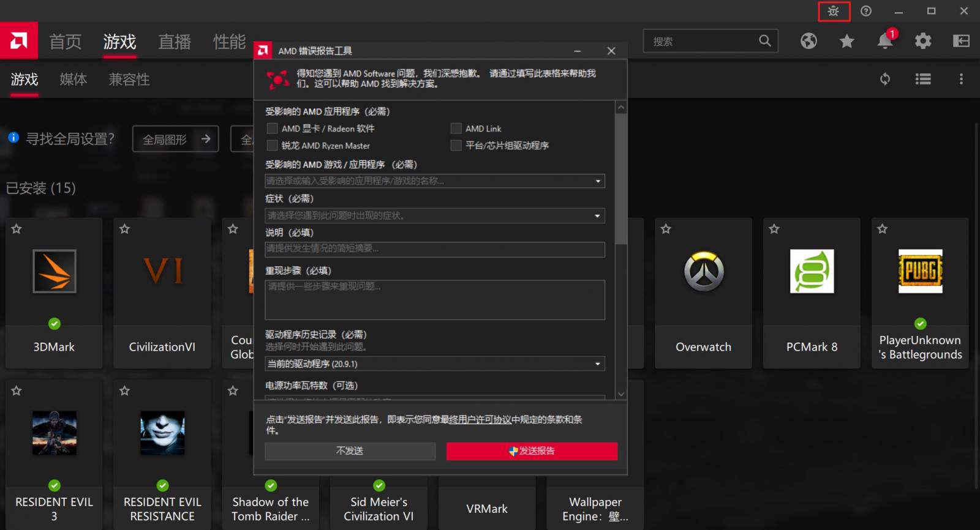Image resolution: width=980 pixels, height=530 pixels.
Task: Favorite PCMark 8 with its star icon
Action: point(774,229)
